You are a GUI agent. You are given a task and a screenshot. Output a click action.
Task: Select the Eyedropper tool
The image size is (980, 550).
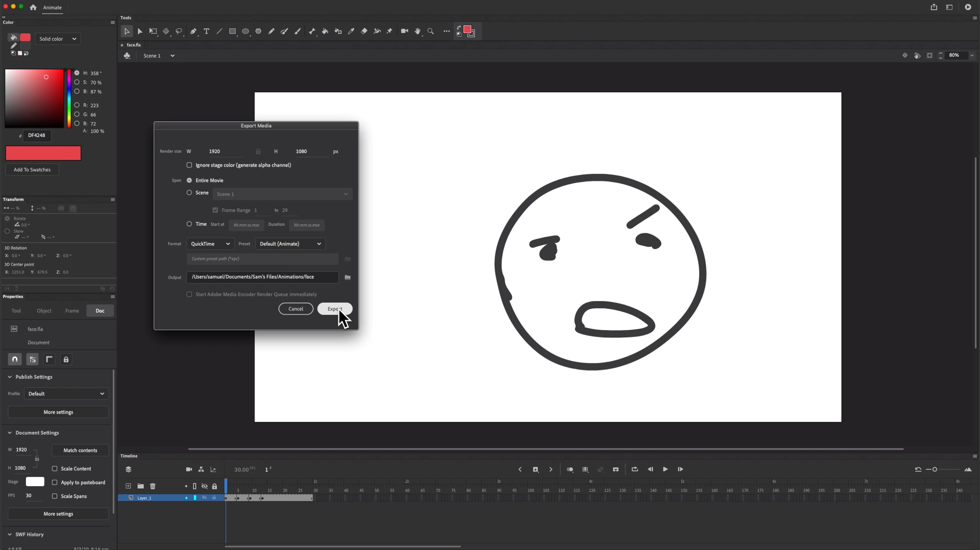pos(351,31)
